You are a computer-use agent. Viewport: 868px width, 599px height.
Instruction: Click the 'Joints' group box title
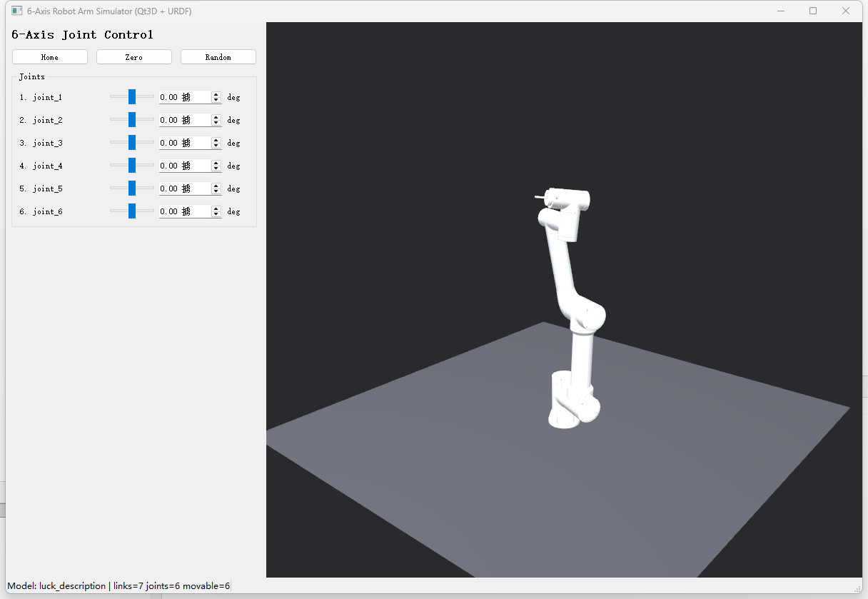[32, 76]
